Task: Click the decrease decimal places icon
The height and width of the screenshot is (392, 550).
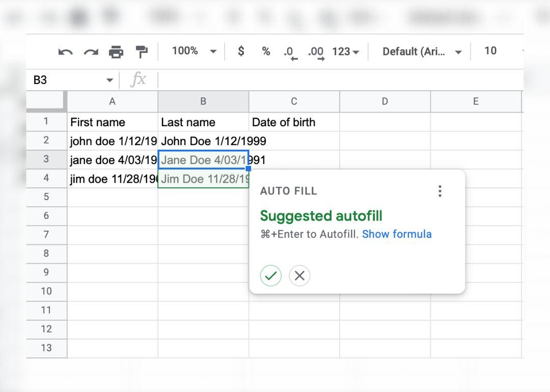Action: pyautogui.click(x=290, y=52)
